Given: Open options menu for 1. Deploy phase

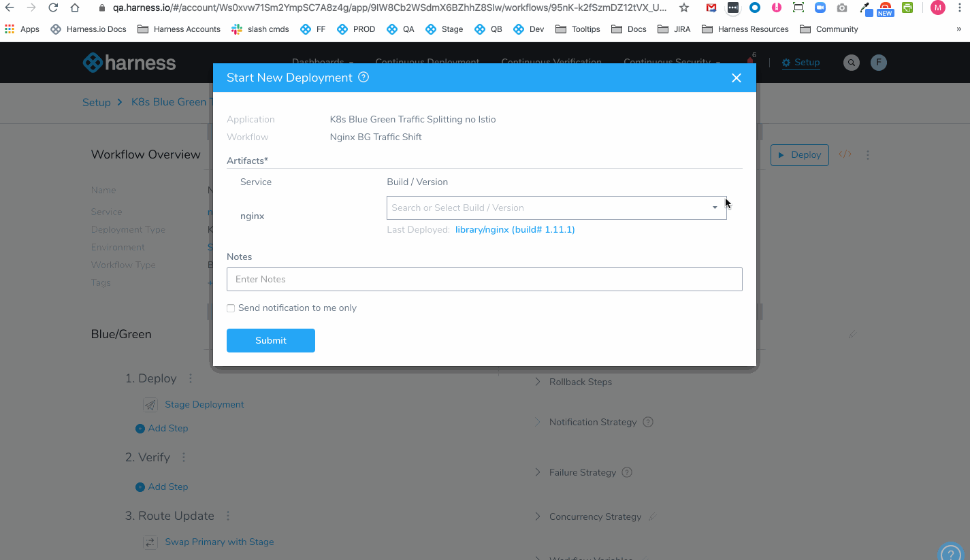Looking at the screenshot, I should (x=191, y=378).
